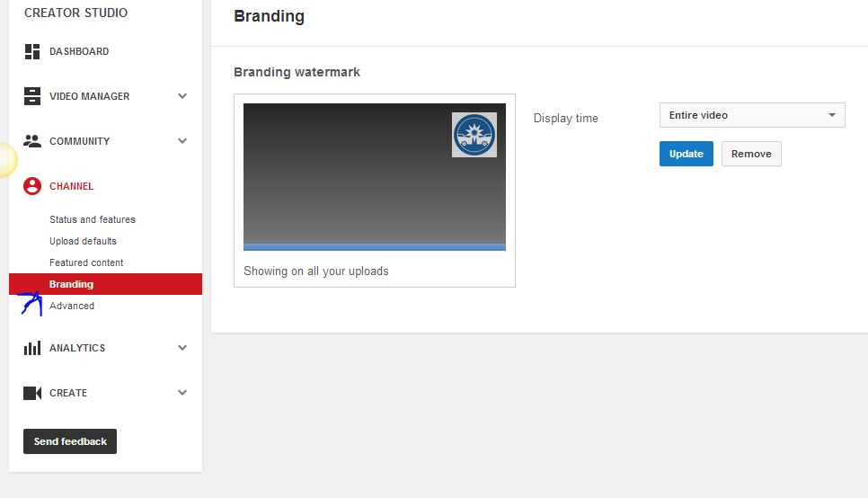Open the Analytics menu label
Screen dimensions: 868x498
77,348
